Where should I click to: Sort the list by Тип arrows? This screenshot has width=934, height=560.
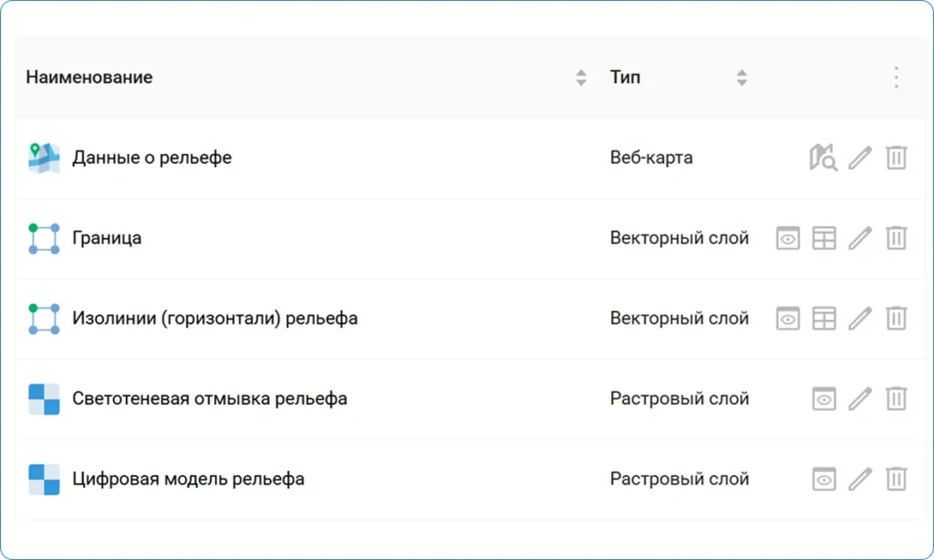(x=742, y=78)
